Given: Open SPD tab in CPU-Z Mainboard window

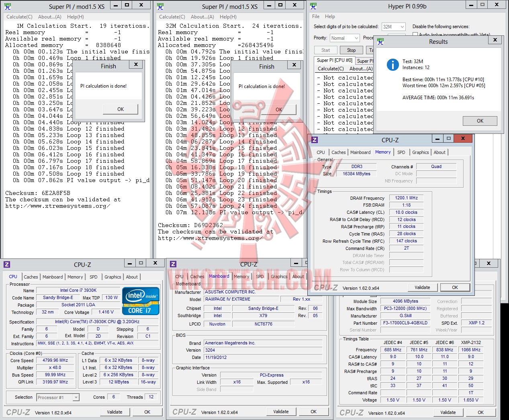Looking at the screenshot, I should tap(260, 277).
